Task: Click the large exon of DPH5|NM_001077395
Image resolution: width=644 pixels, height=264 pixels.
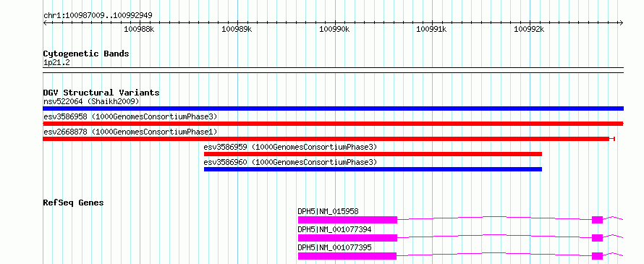Action: pyautogui.click(x=347, y=256)
